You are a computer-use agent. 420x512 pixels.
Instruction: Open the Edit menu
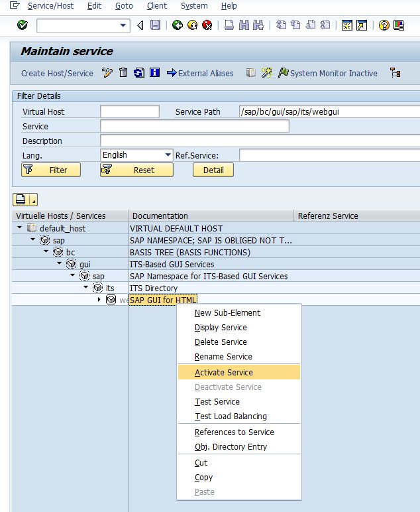(x=94, y=6)
